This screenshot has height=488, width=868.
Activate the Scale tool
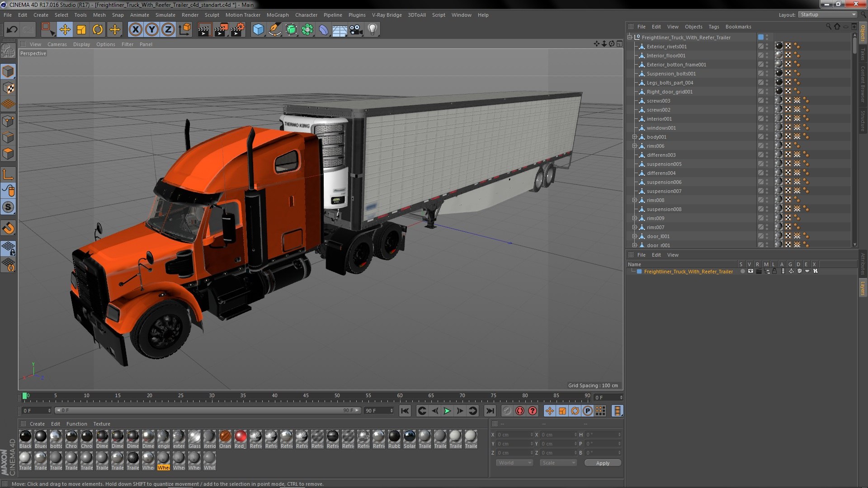tap(81, 30)
